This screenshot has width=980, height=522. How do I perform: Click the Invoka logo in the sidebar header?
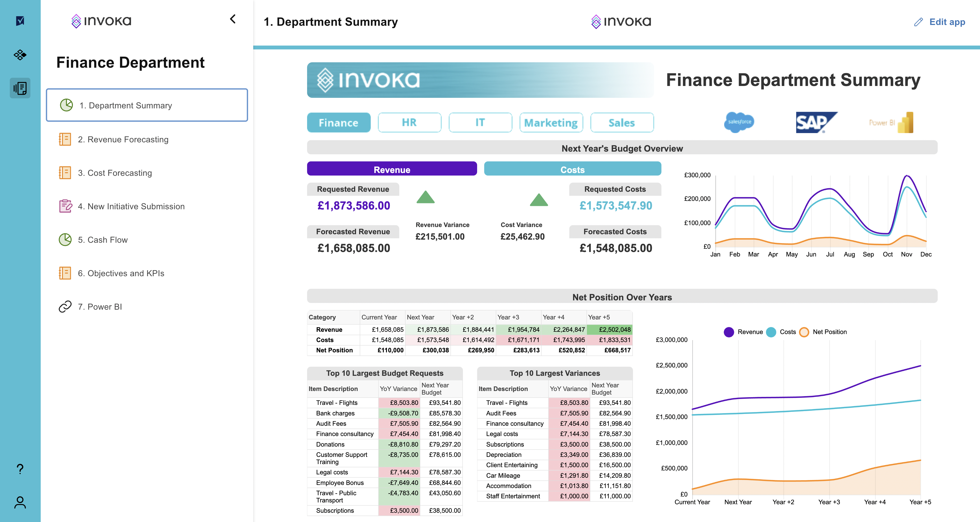pos(101,21)
